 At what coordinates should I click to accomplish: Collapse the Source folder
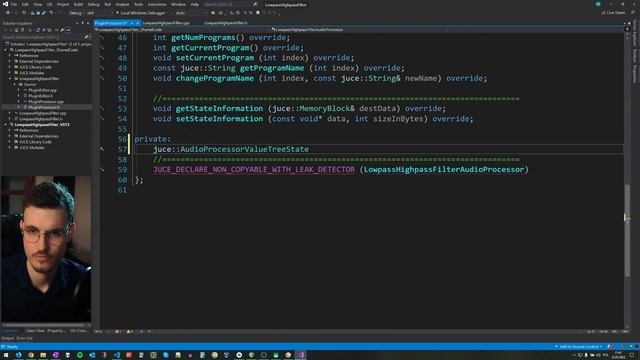coord(15,84)
